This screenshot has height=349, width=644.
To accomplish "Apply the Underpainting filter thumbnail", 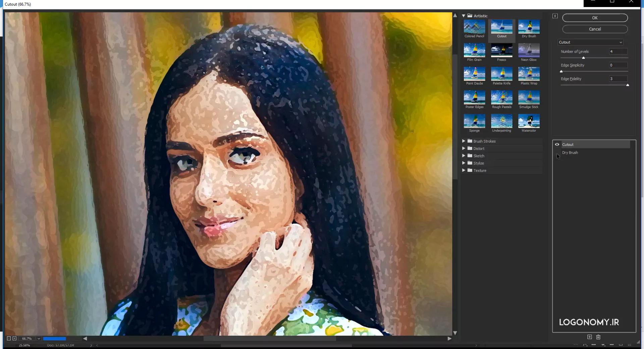I will click(501, 121).
